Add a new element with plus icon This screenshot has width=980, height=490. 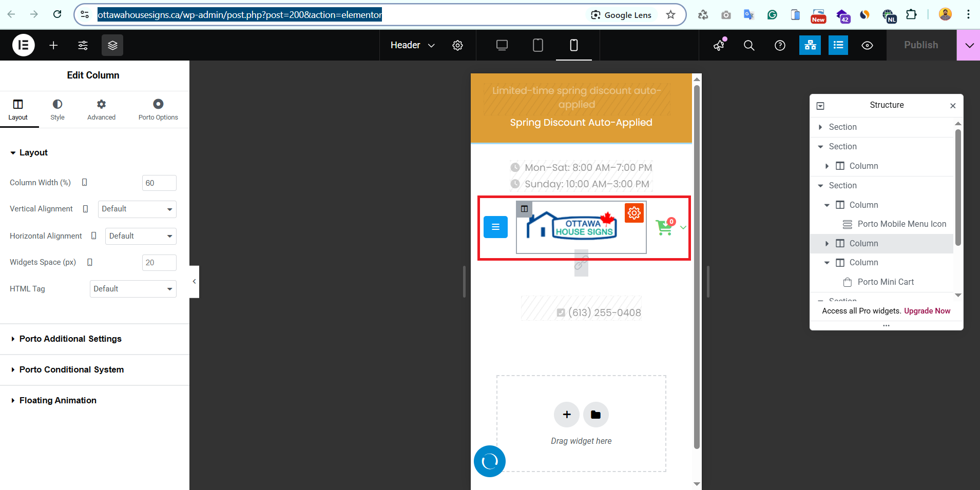pos(53,45)
